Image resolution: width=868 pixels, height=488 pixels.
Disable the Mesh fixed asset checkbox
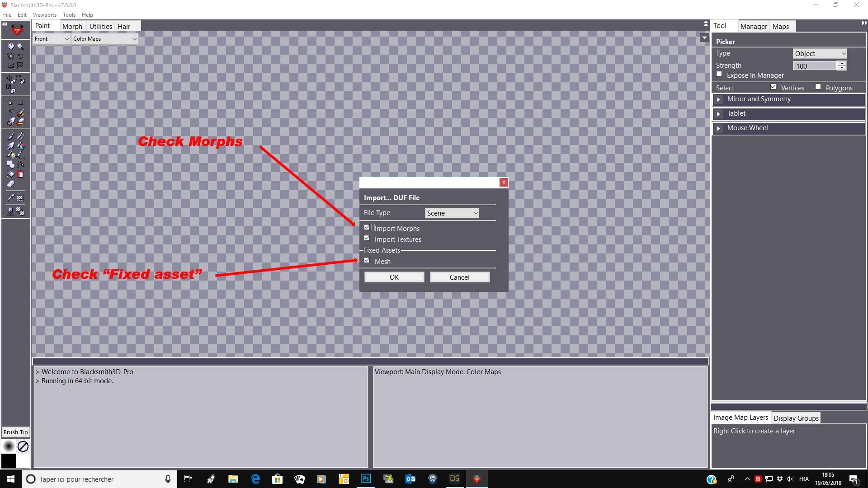367,260
